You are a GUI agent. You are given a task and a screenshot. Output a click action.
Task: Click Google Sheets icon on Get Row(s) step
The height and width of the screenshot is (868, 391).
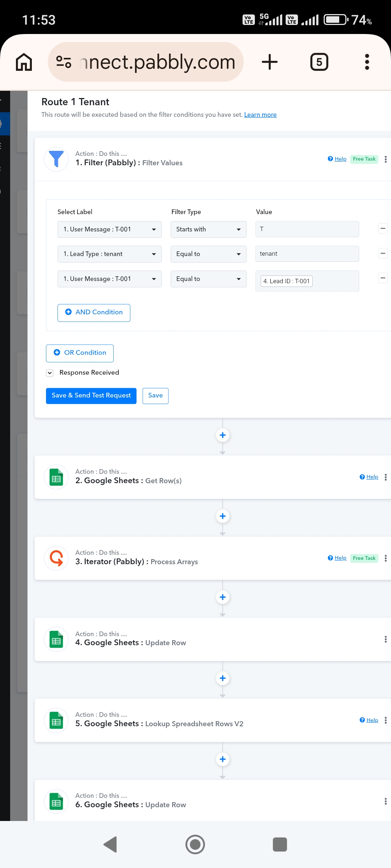(56, 477)
